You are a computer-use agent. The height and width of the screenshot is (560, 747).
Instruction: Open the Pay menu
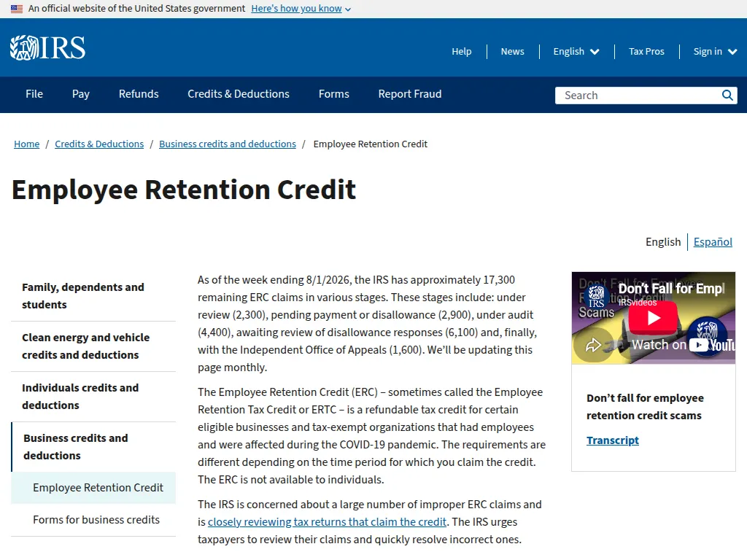click(x=80, y=94)
